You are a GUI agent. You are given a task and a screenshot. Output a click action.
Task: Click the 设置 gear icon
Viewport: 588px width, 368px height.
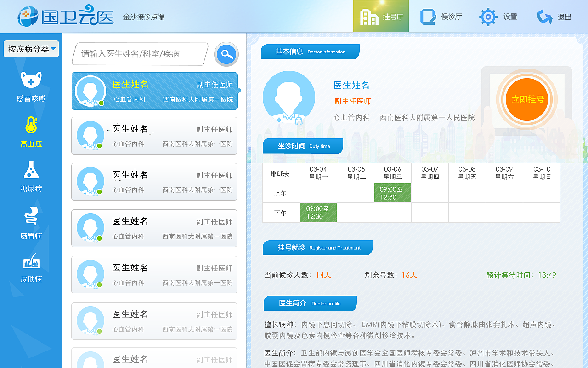488,17
